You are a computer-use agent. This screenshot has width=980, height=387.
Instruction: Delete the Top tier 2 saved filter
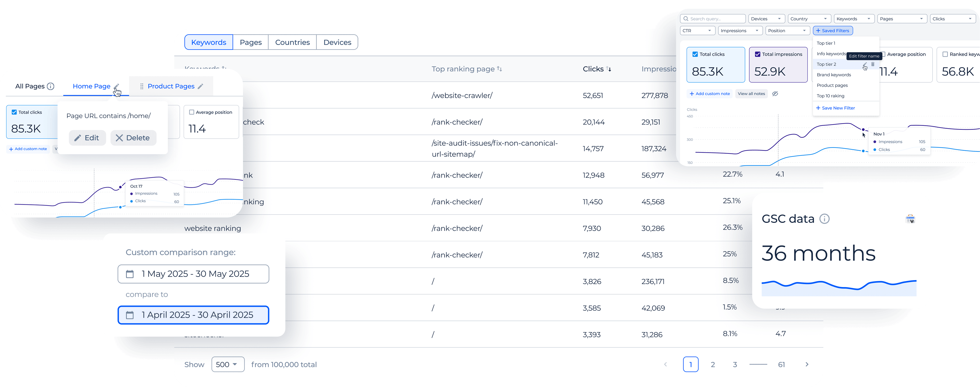click(x=873, y=64)
